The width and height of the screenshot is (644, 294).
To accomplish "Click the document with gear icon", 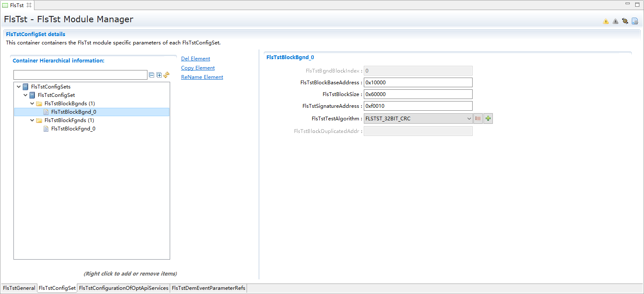I will click(635, 21).
